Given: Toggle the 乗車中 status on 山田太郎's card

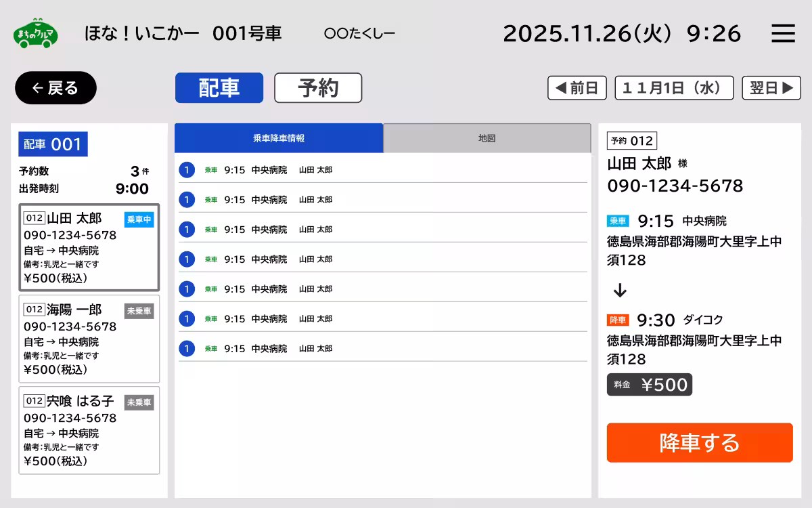Looking at the screenshot, I should [139, 219].
